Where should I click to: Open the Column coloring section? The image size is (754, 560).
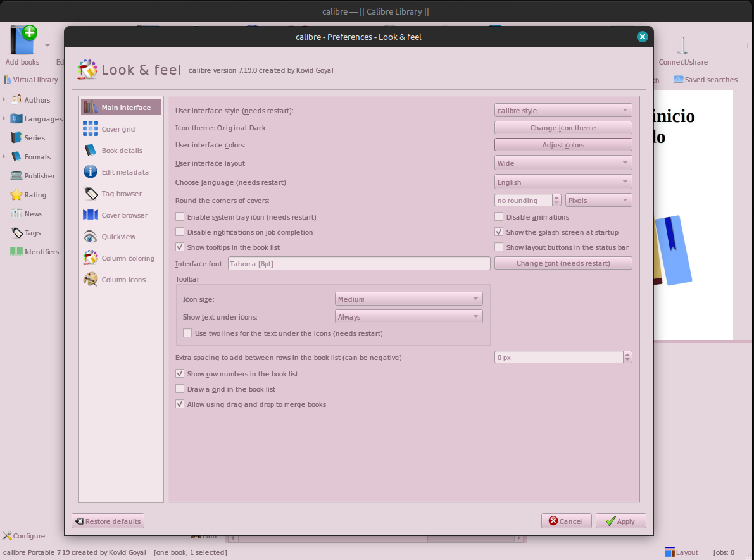click(x=121, y=258)
